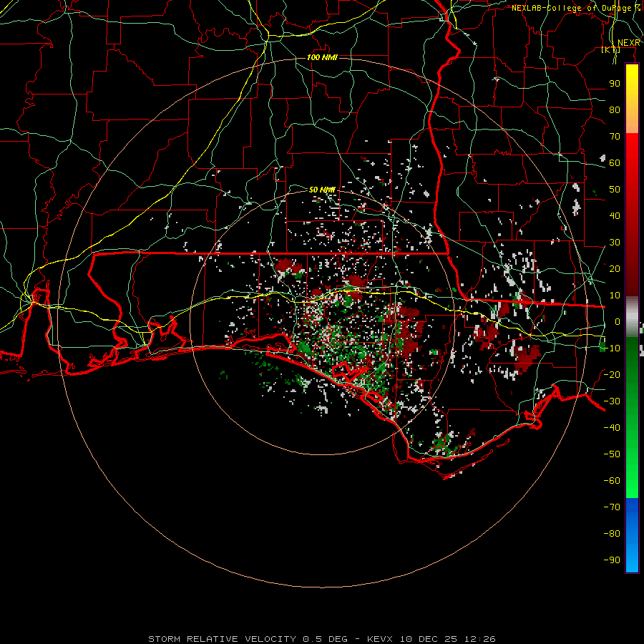Click the 30 label on velocity scale
The width and height of the screenshot is (644, 644).
(x=615, y=243)
